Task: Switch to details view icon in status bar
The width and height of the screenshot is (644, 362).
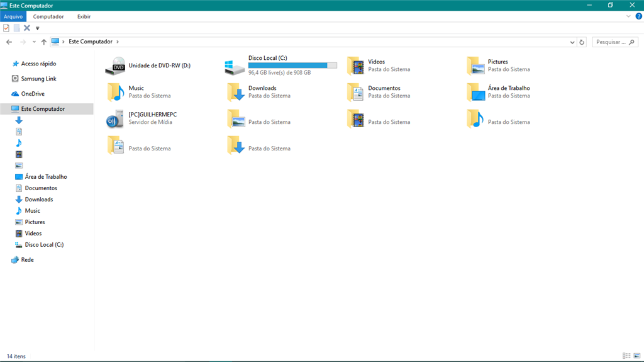Action: (626, 356)
